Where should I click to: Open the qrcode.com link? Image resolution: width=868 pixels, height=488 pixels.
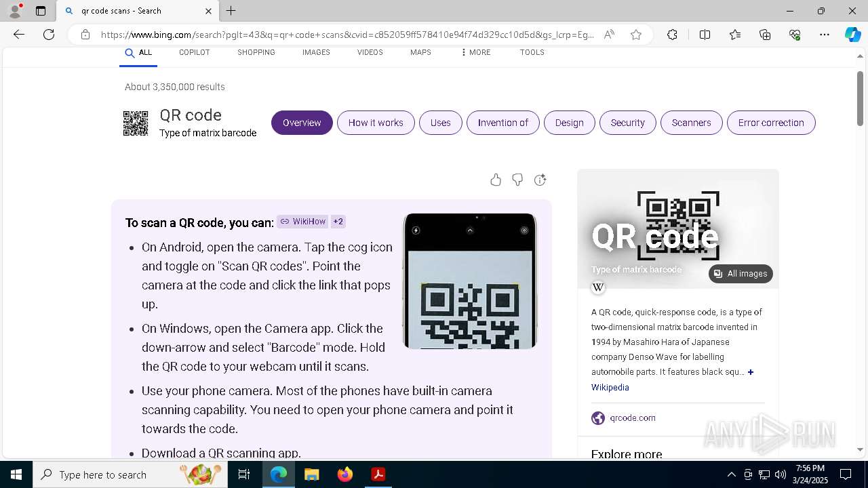click(x=633, y=418)
